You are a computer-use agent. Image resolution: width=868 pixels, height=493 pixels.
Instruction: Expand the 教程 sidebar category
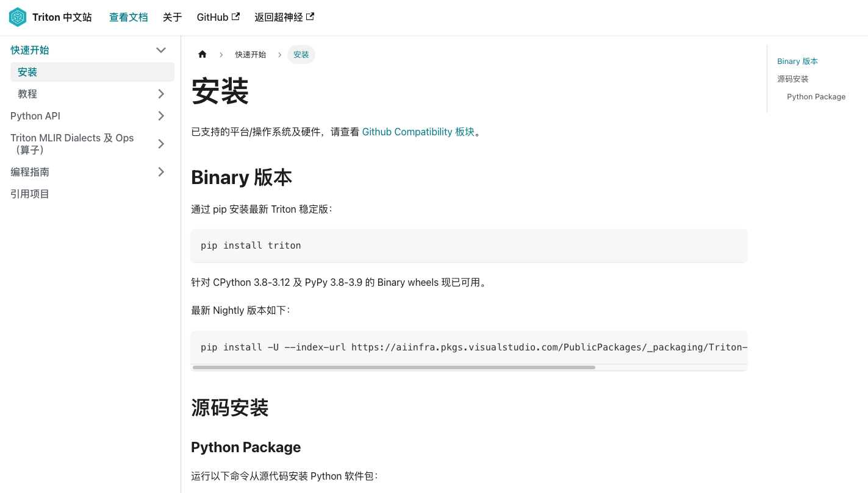pyautogui.click(x=161, y=94)
